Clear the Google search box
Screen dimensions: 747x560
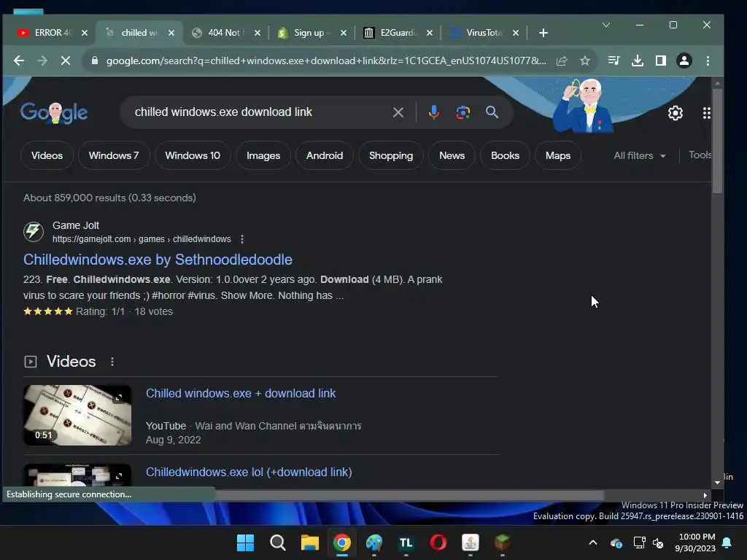[398, 112]
